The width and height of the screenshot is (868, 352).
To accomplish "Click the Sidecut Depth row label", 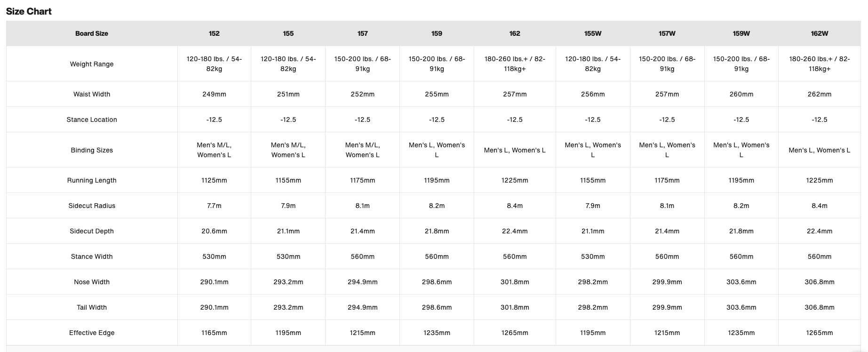I will pyautogui.click(x=92, y=231).
